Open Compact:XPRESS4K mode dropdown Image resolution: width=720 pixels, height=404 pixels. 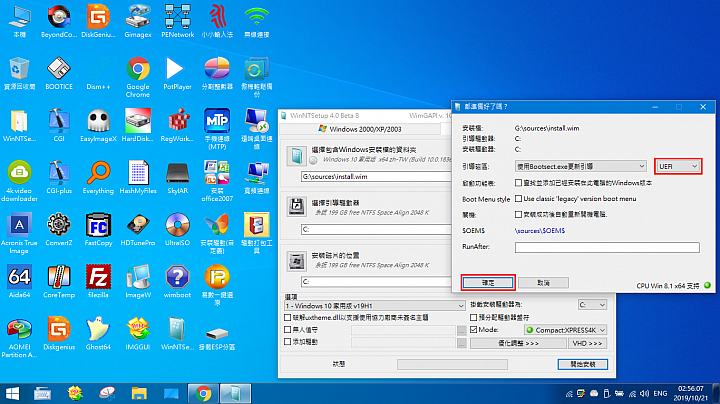pos(565,330)
